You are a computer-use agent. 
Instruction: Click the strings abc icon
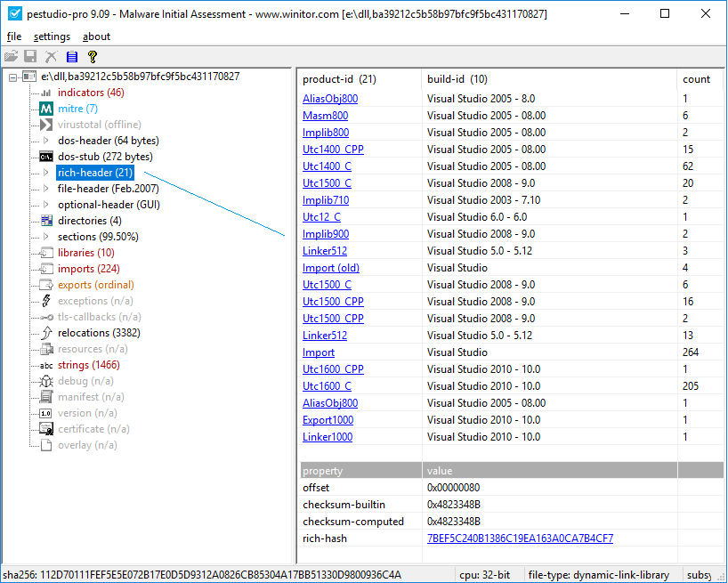46,366
